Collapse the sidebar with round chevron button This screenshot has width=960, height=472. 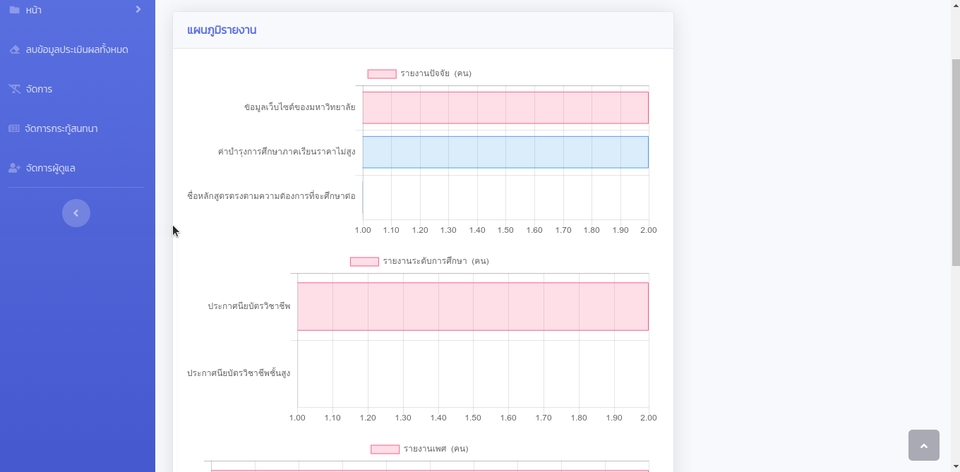tap(76, 213)
